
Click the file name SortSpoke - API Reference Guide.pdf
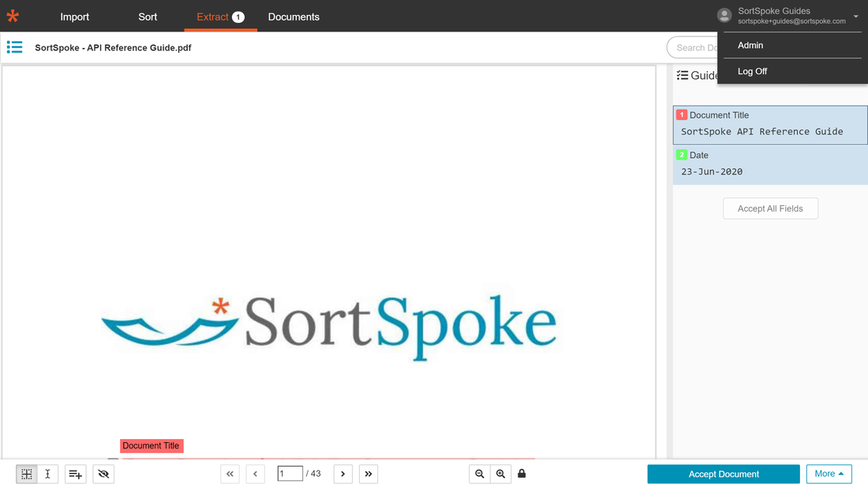[x=113, y=47]
